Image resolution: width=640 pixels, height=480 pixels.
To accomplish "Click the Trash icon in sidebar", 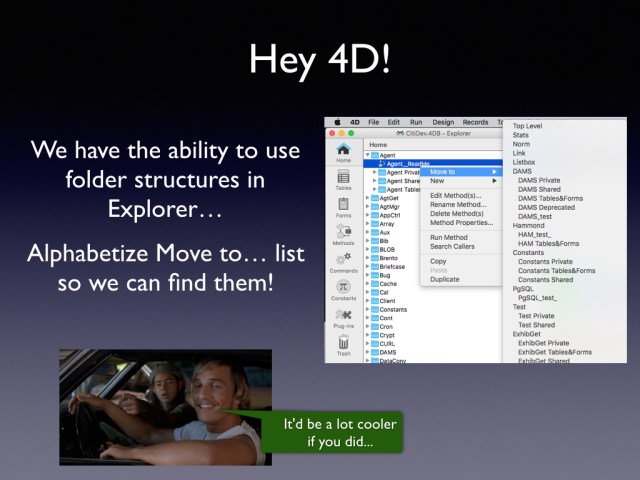I will (x=343, y=343).
